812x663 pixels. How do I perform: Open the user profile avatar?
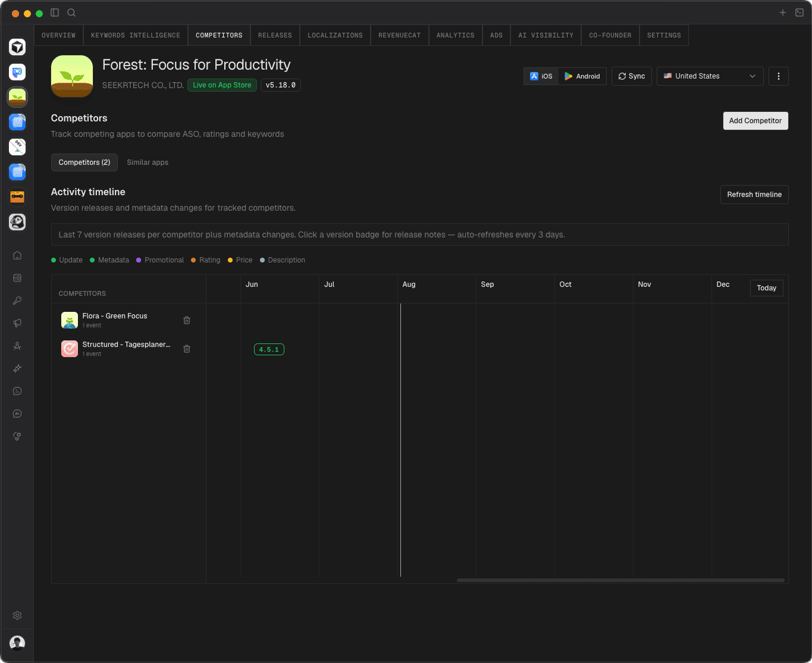point(17,643)
